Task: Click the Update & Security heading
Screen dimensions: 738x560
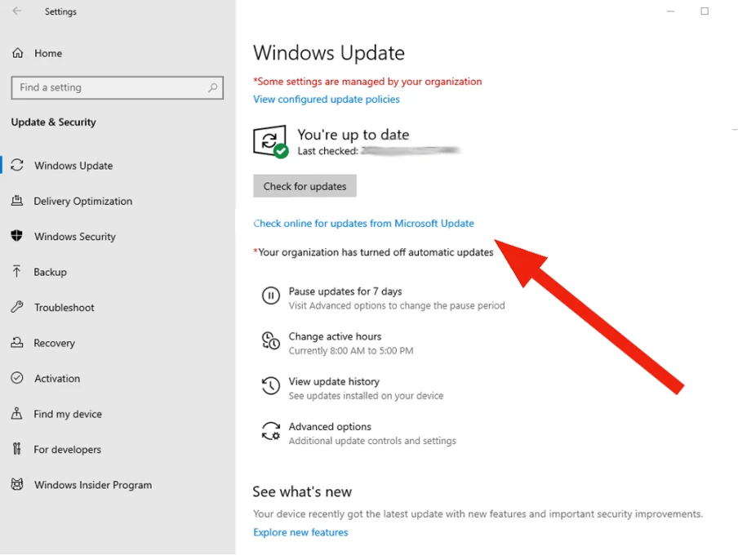Action: pyautogui.click(x=53, y=122)
